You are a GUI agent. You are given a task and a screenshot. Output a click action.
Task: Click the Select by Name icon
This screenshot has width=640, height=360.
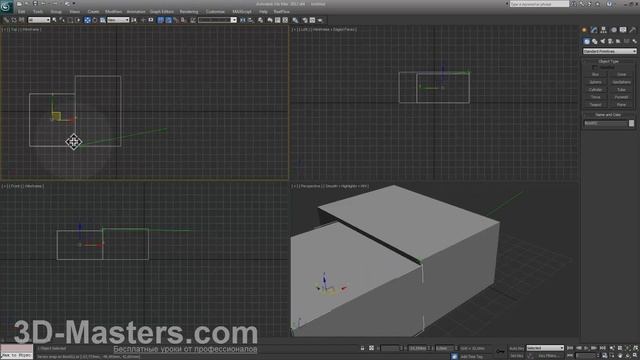(x=62, y=20)
